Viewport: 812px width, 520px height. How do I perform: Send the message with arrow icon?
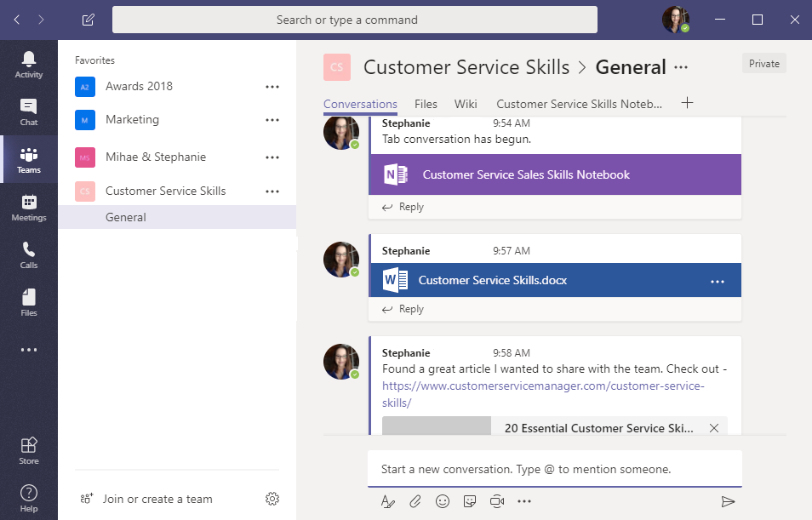tap(728, 501)
